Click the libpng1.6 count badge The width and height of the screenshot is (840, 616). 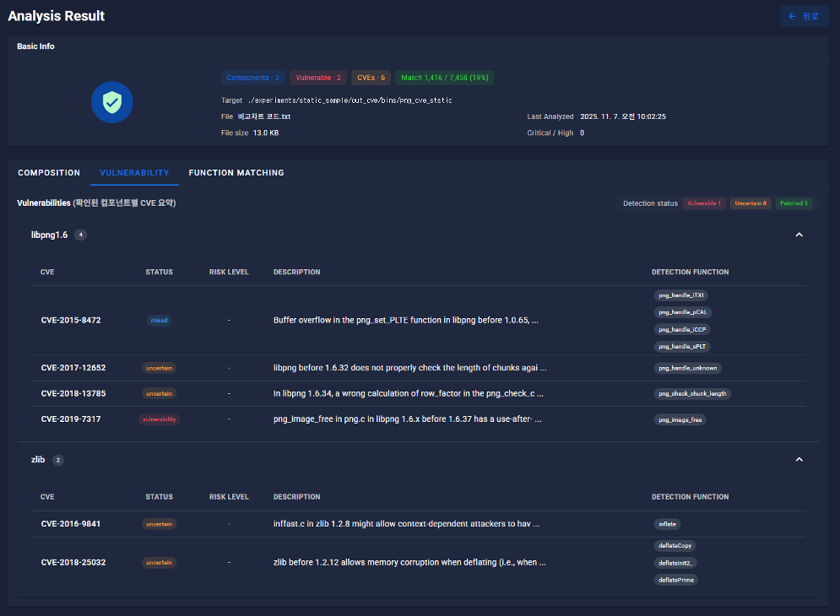(81, 235)
